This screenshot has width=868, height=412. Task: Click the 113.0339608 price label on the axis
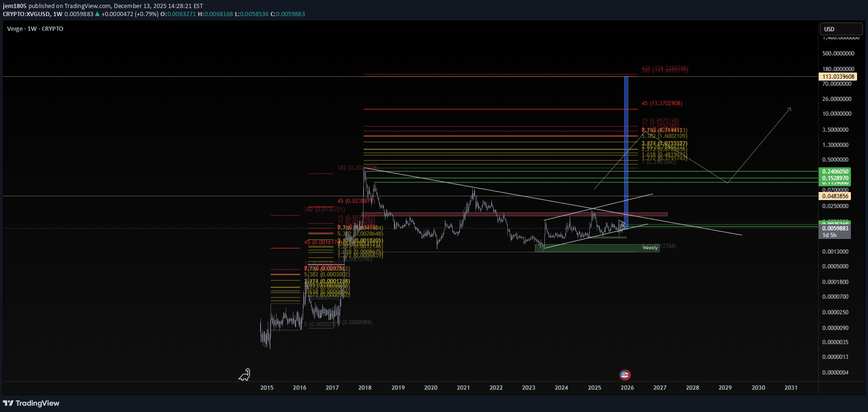[838, 77]
